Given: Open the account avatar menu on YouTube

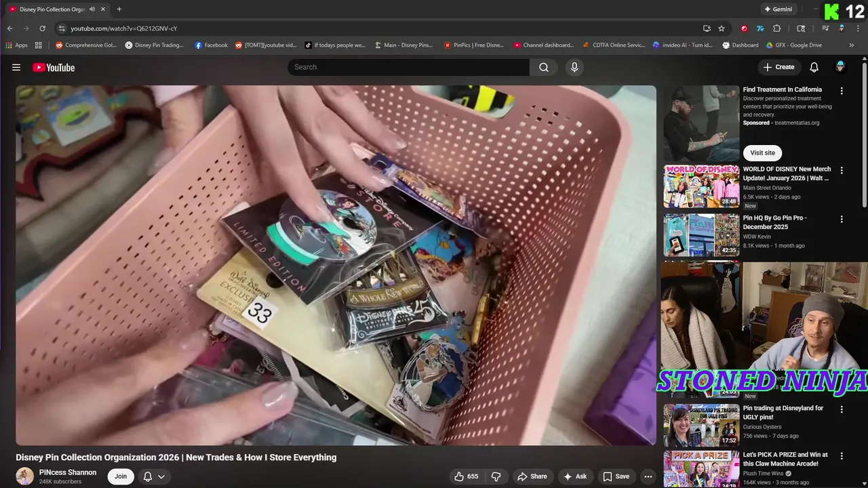Looking at the screenshot, I should tap(840, 66).
